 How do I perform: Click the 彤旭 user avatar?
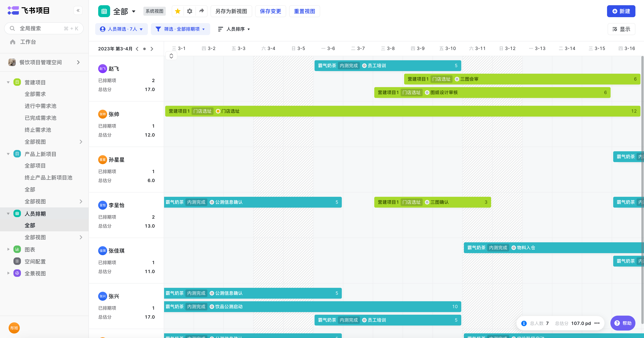click(x=14, y=328)
